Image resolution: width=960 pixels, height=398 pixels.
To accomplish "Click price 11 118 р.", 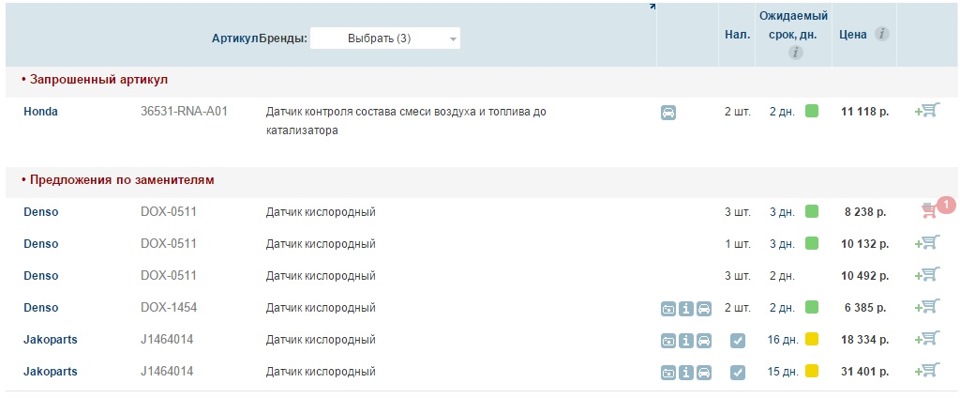I will coord(865,111).
